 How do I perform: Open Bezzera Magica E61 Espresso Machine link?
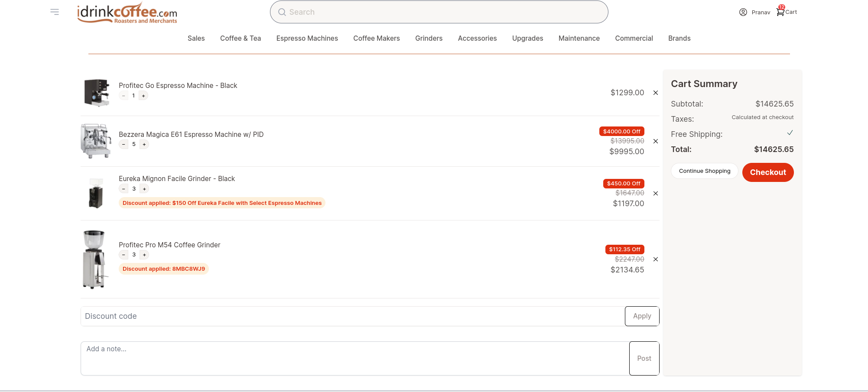tap(191, 135)
